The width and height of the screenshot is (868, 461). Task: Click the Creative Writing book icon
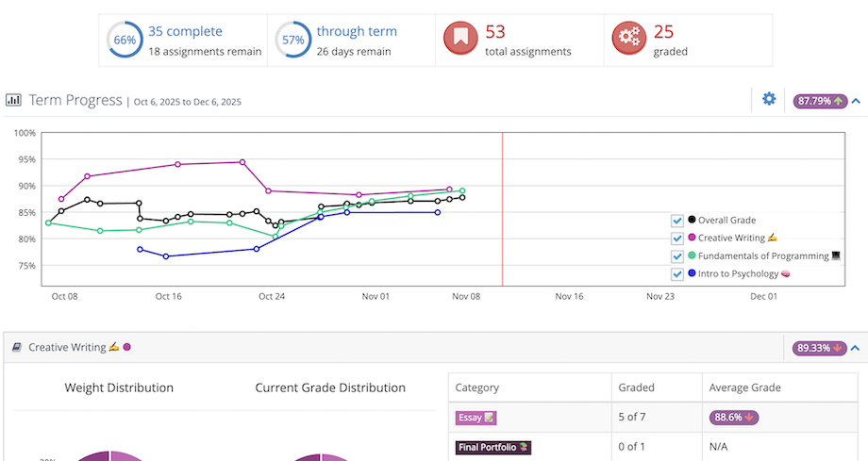pos(16,347)
